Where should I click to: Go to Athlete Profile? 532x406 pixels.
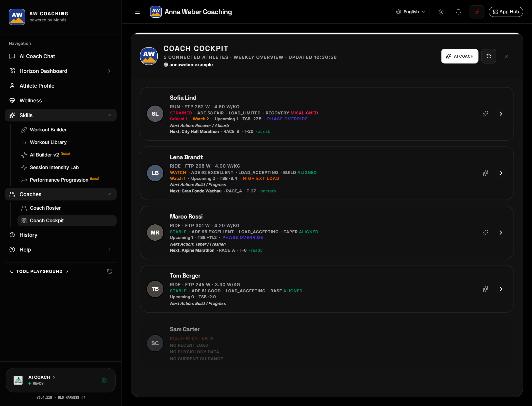[61, 86]
